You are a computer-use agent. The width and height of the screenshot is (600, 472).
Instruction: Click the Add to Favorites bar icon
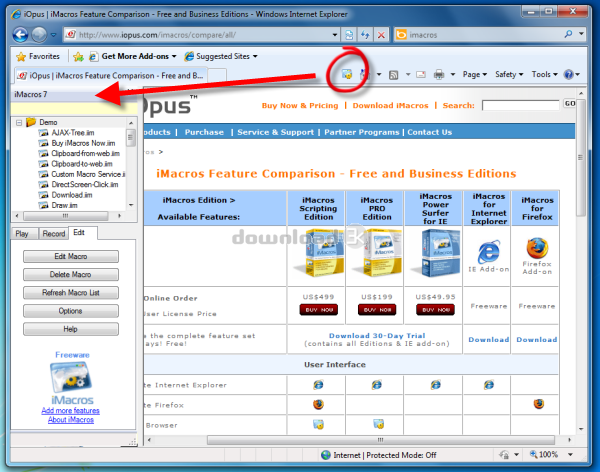(78, 57)
